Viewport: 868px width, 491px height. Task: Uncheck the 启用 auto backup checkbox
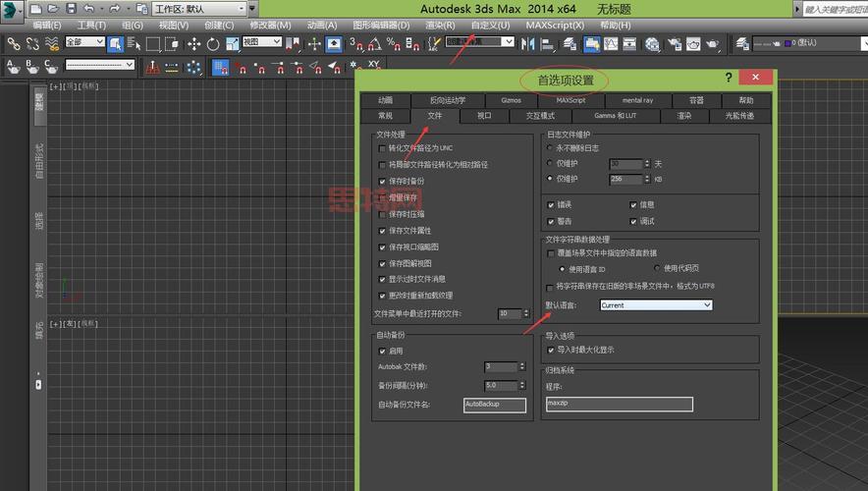pos(382,351)
